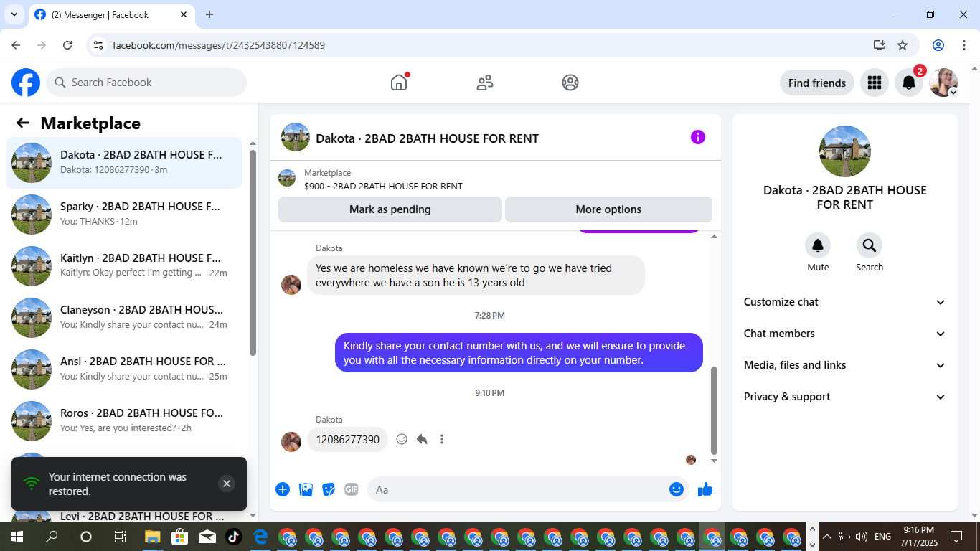Reload the browser page

[67, 45]
